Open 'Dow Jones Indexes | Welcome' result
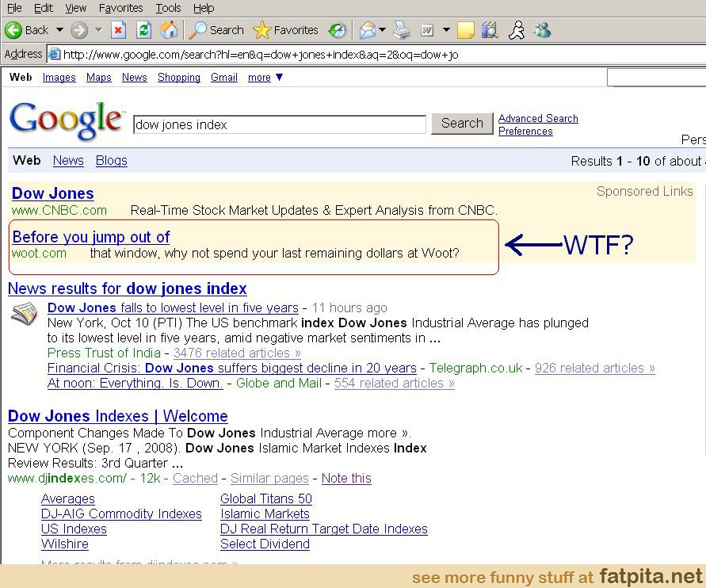Viewport: 706px width, 588px height. coord(117,416)
